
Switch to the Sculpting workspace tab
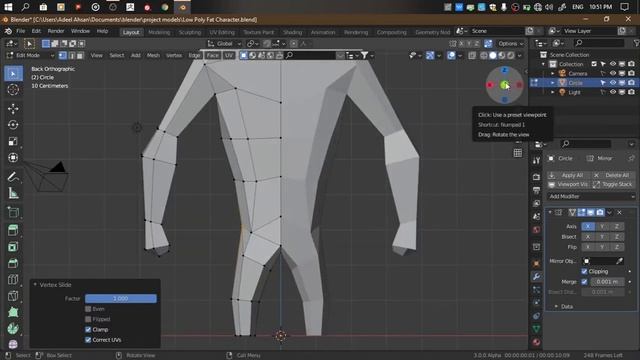point(190,32)
